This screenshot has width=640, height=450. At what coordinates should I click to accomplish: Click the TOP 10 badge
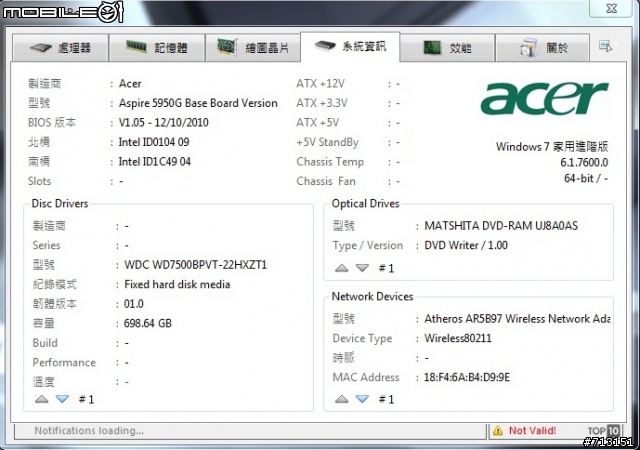click(604, 430)
